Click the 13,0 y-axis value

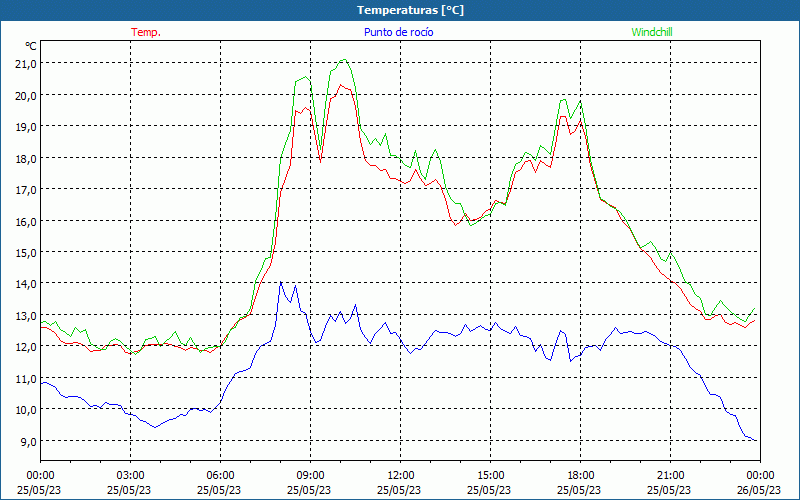click(27, 315)
